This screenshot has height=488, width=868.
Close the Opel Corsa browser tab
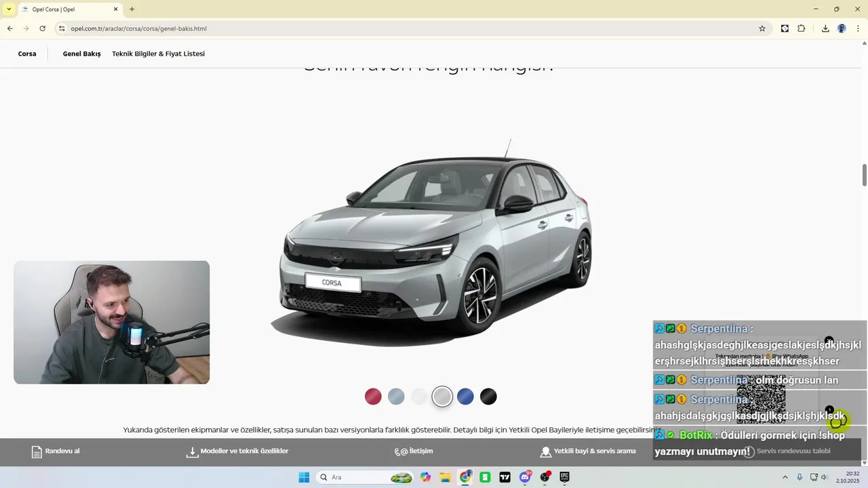click(x=116, y=9)
